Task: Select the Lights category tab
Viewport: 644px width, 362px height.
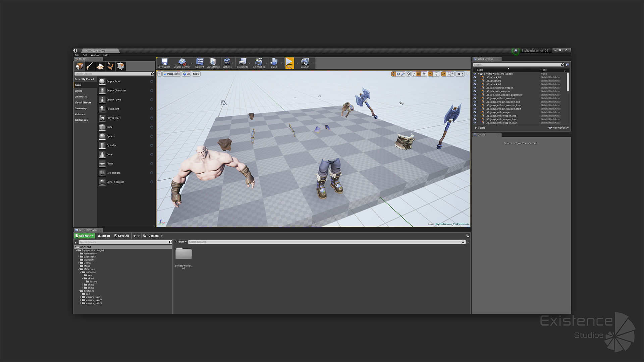Action: (78, 91)
